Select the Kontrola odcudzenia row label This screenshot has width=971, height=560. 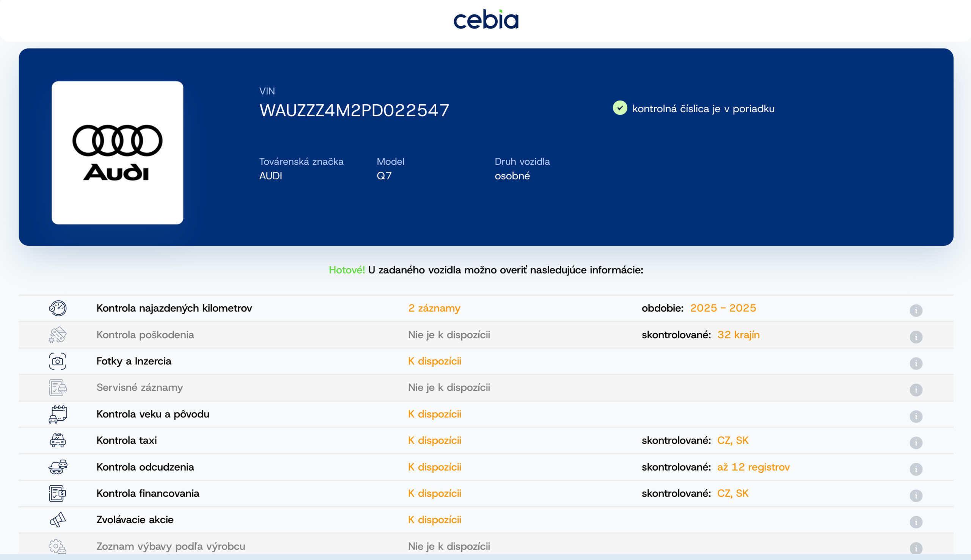point(145,467)
